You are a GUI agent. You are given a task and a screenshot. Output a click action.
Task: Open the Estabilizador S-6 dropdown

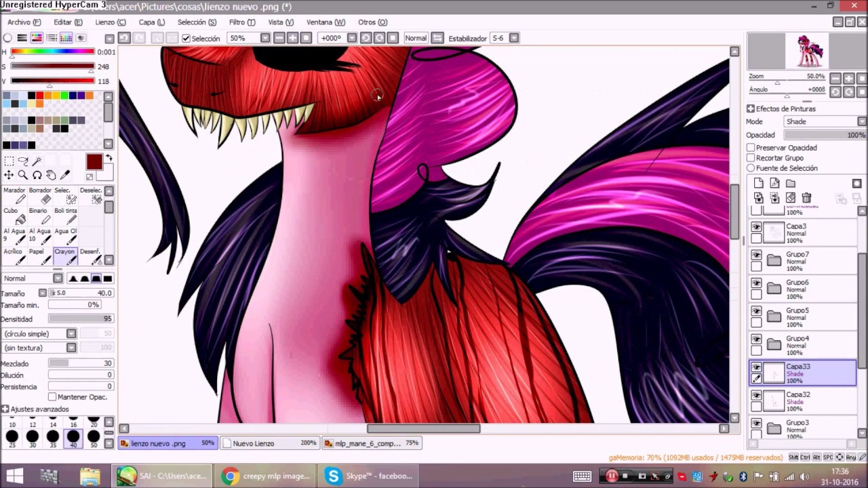click(514, 38)
